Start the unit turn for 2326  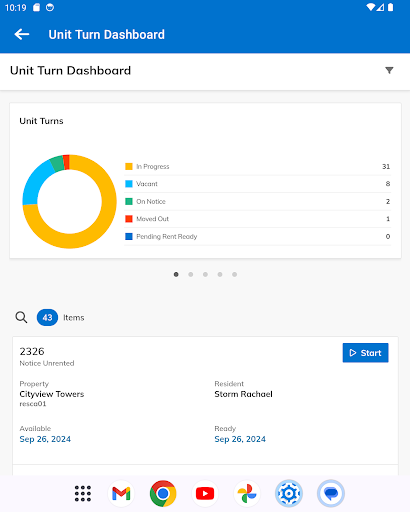click(365, 353)
